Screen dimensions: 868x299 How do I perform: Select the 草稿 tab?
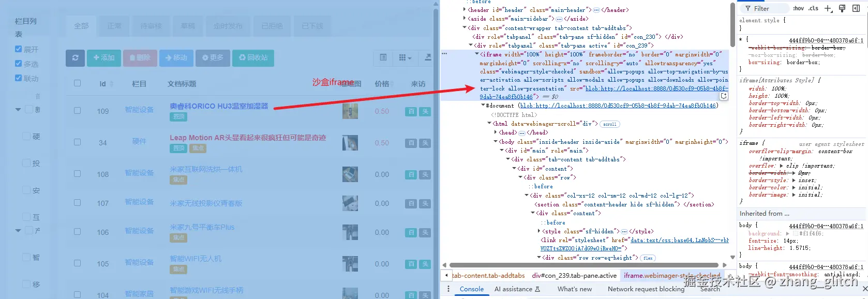click(188, 26)
